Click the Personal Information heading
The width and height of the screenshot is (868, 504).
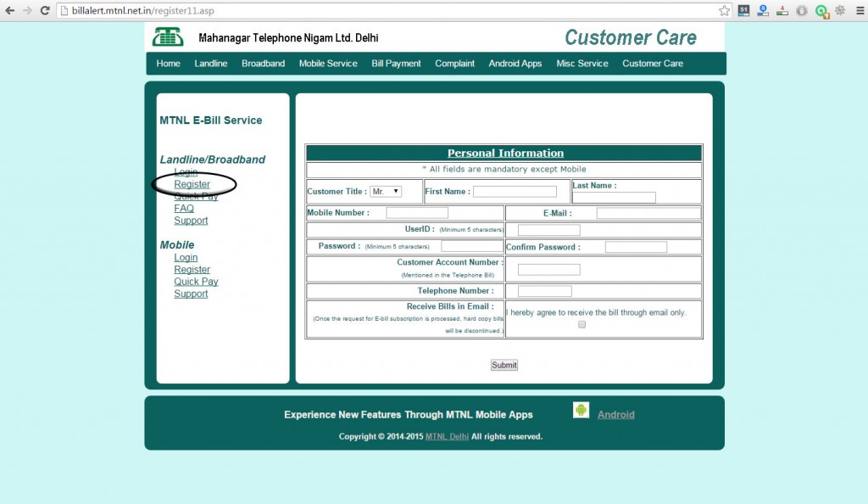[x=505, y=154]
